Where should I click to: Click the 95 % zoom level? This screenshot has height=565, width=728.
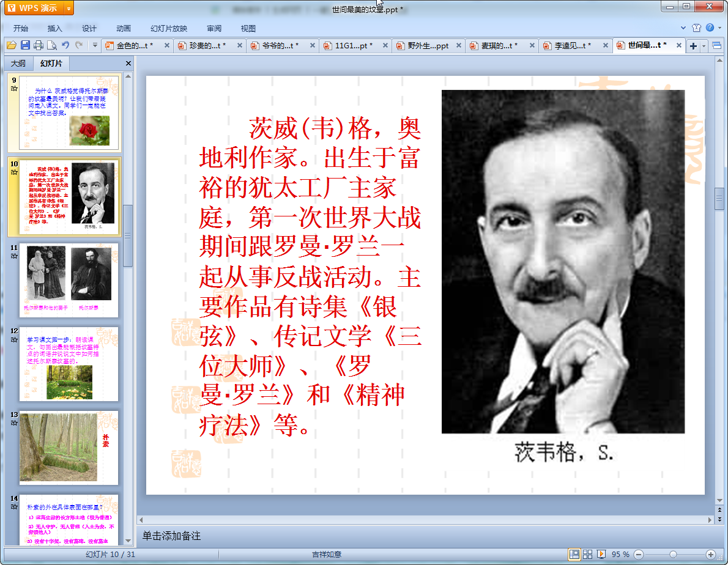[x=620, y=555]
